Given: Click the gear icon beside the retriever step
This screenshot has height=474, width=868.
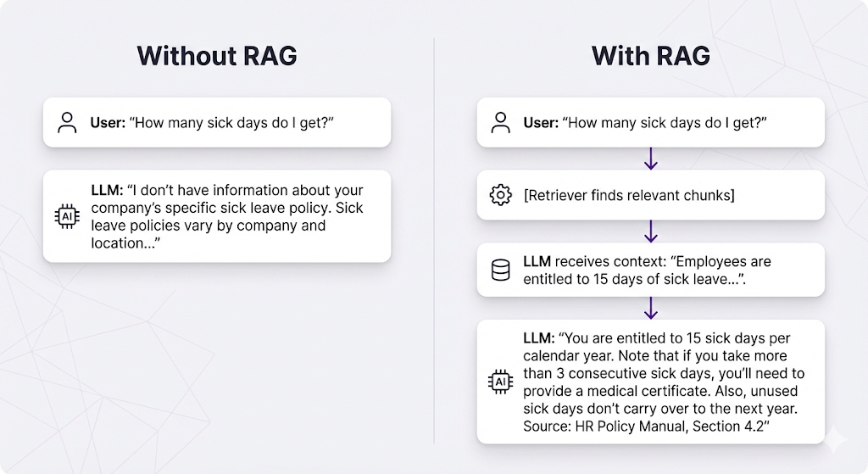Looking at the screenshot, I should (x=501, y=196).
